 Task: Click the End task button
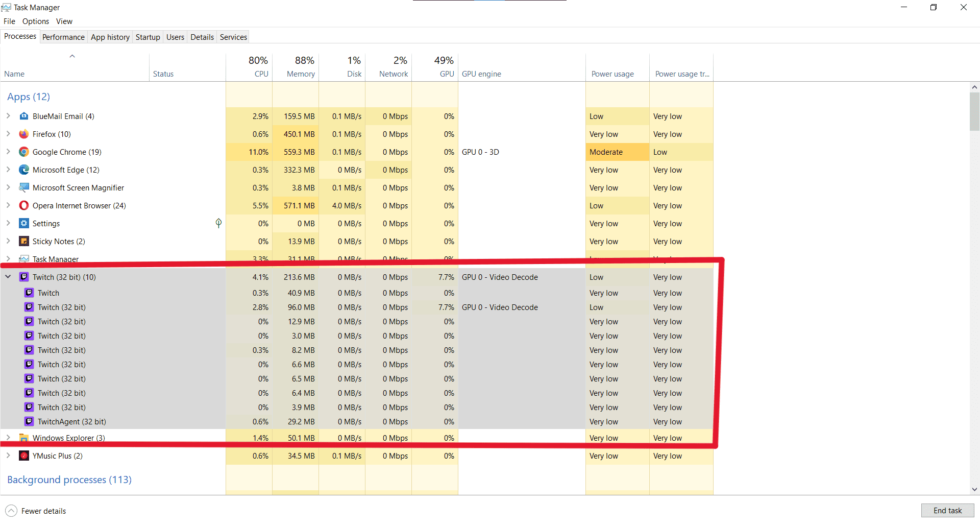pyautogui.click(x=947, y=511)
